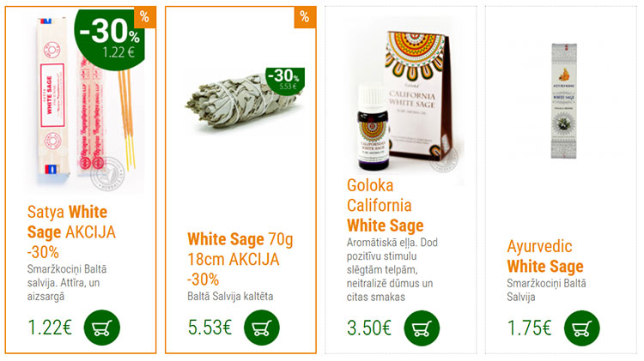This screenshot has width=644, height=361.
Task: Open Satya White Sage AKCIJA -30% title link
Action: point(71,232)
